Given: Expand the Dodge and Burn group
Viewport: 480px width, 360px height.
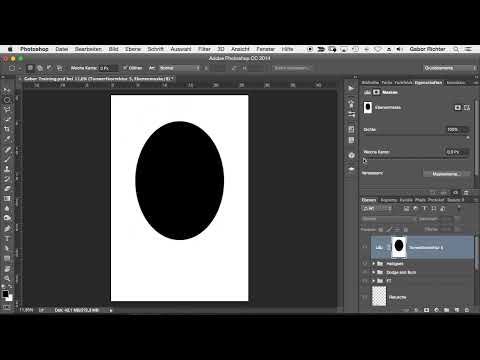Looking at the screenshot, I should pos(374,272).
